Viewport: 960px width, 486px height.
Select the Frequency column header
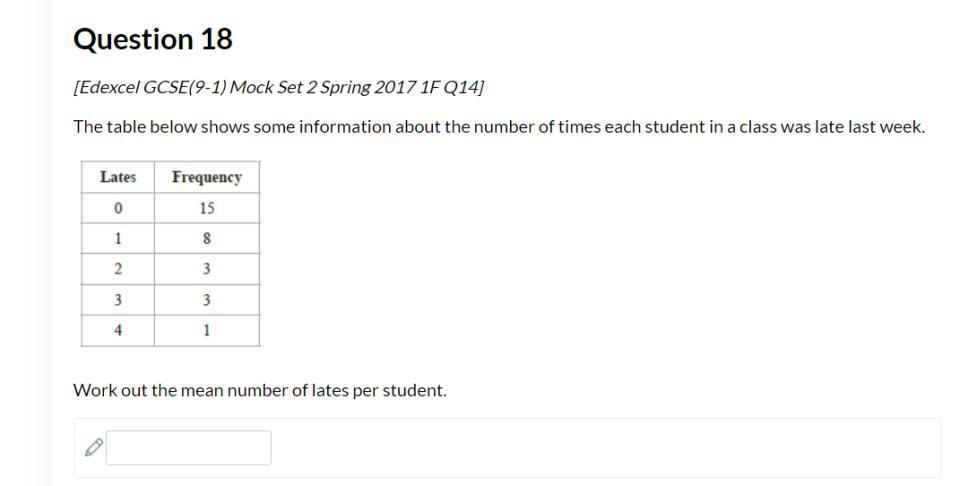click(x=207, y=177)
